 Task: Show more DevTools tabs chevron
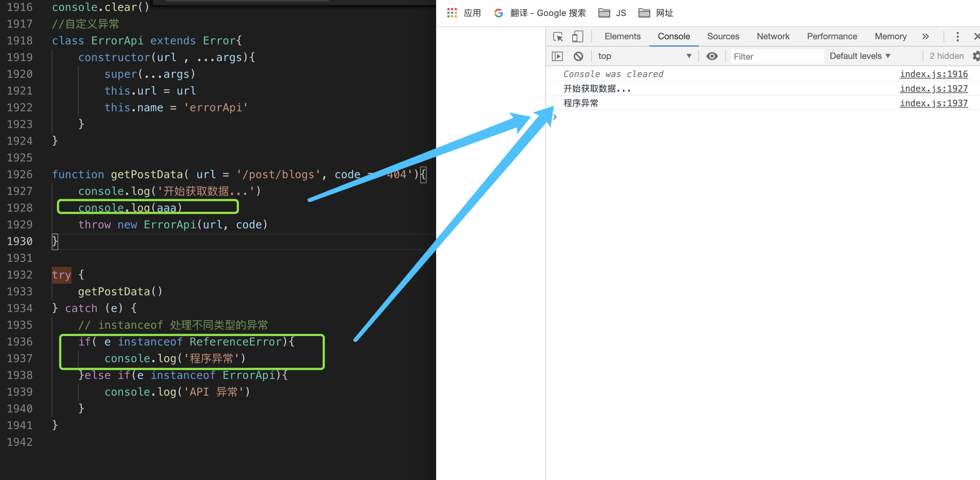[926, 36]
